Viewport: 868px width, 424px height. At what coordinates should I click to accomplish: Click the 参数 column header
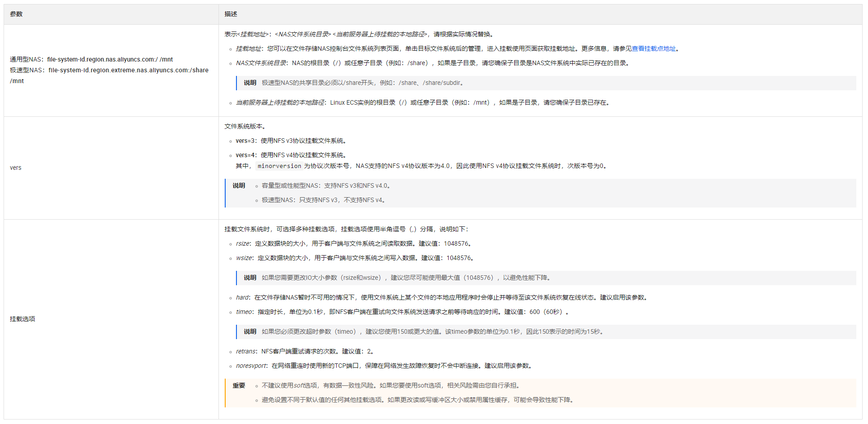coord(16,14)
